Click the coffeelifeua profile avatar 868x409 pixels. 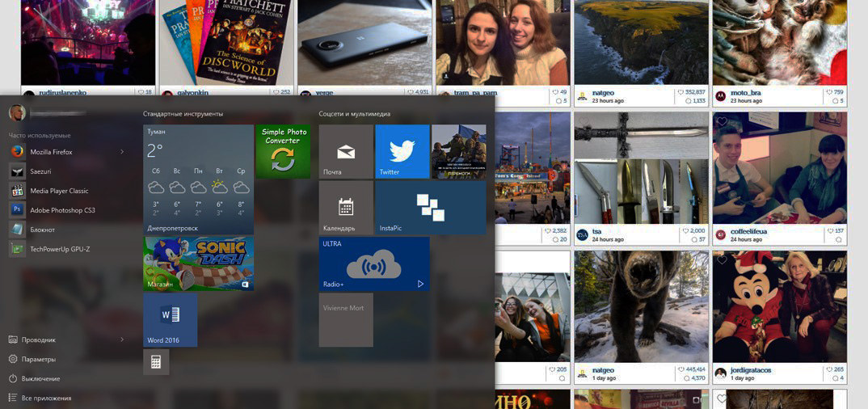(721, 234)
